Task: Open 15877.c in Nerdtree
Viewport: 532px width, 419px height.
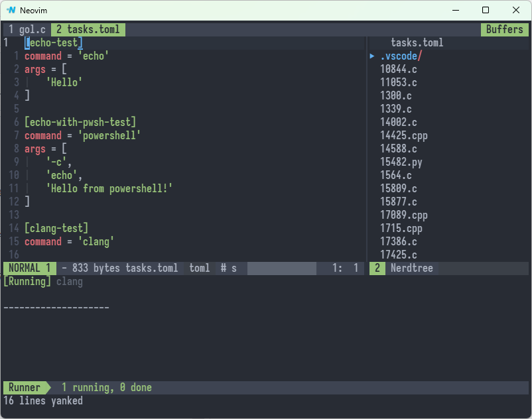Action: (x=398, y=202)
